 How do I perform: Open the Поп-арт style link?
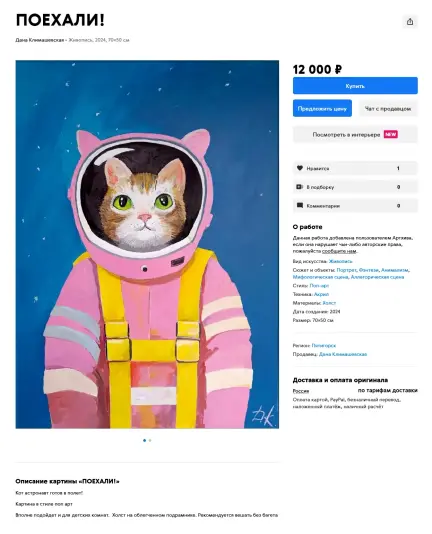point(319,285)
